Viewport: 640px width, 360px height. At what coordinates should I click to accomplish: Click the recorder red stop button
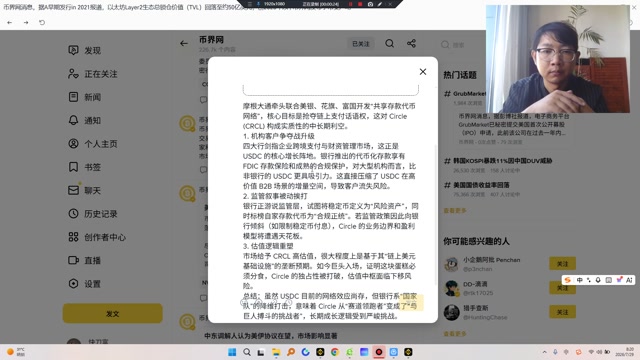tap(360, 4)
